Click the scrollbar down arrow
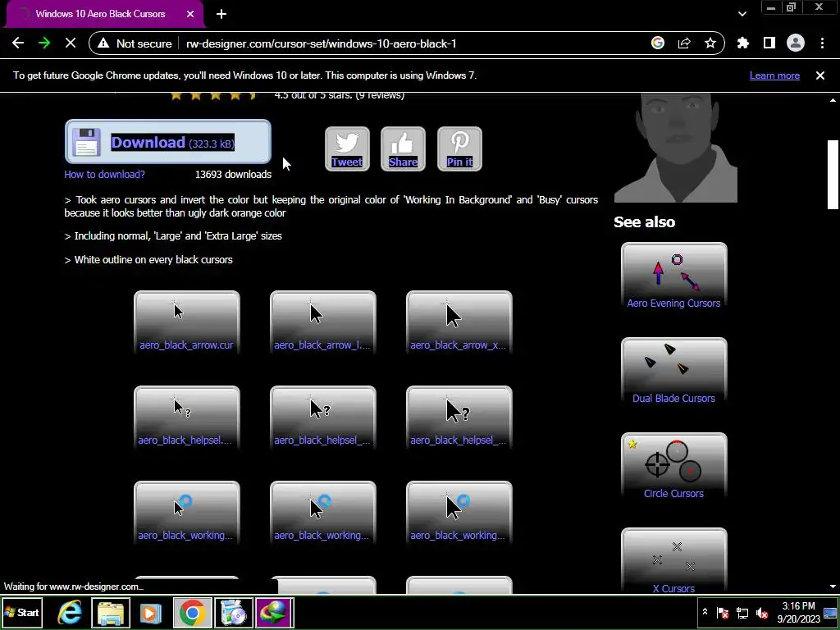840x630 pixels. click(833, 587)
